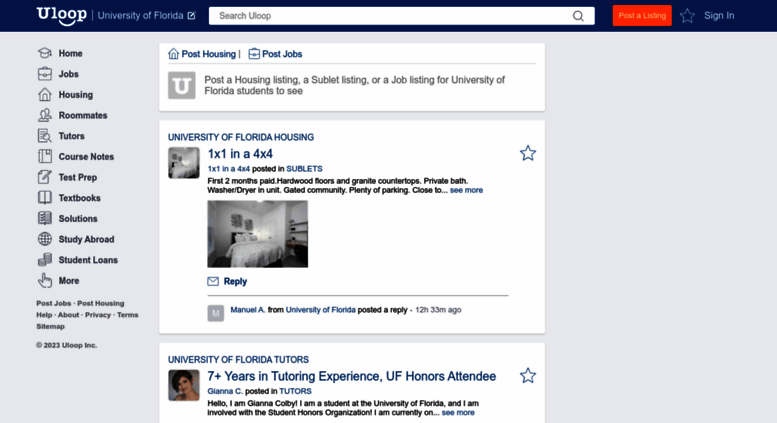This screenshot has width=777, height=423.
Task: Click the Roommates people icon
Action: 45,115
